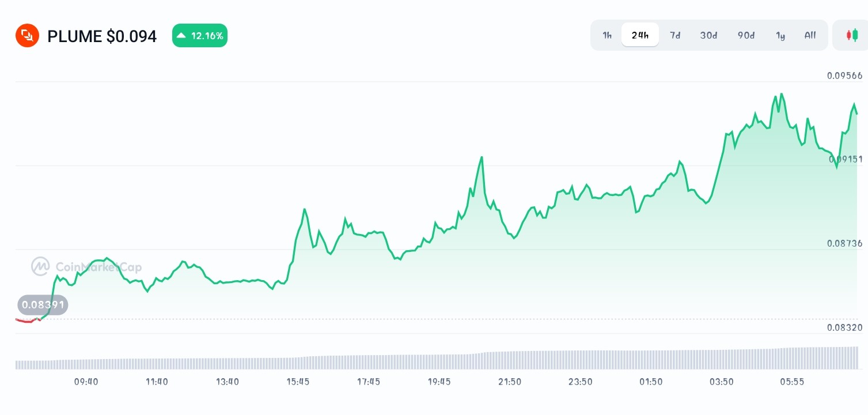
Task: Toggle the 90d timeframe on
Action: pos(746,35)
